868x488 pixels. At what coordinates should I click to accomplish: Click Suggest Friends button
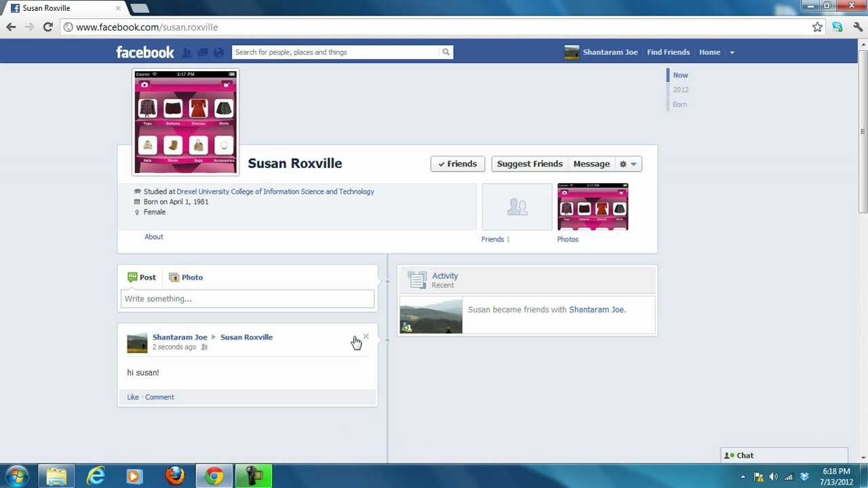[x=530, y=164]
